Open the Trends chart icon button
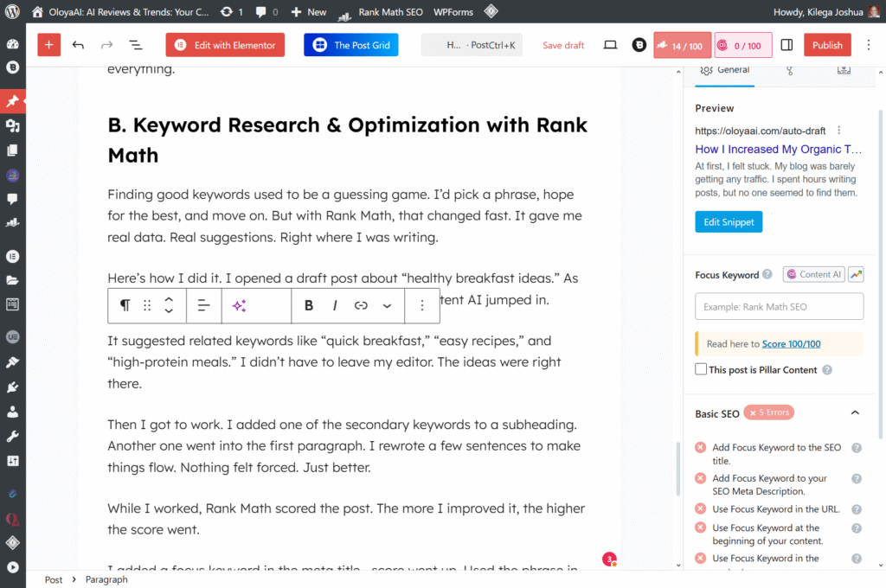 pyautogui.click(x=856, y=274)
